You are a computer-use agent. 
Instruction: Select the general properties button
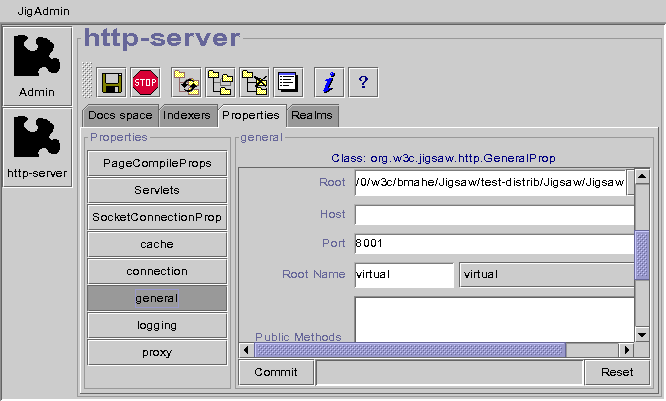pyautogui.click(x=157, y=299)
